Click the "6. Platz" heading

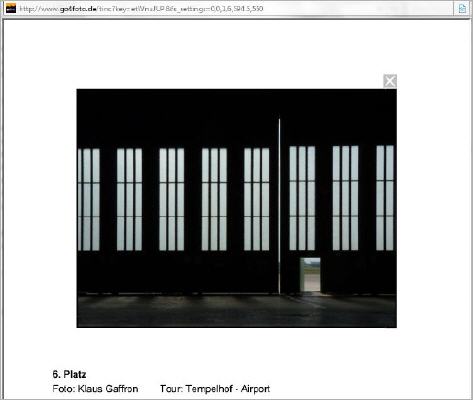pos(69,374)
